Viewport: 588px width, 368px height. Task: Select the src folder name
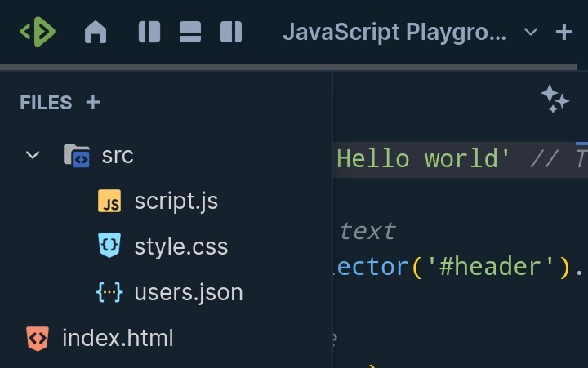coord(118,155)
